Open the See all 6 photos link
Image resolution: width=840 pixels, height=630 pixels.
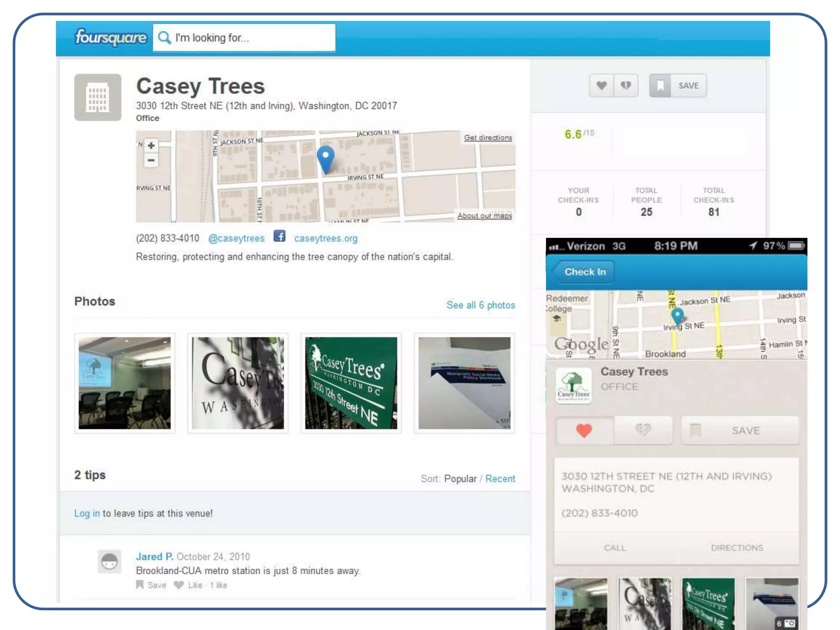(x=480, y=305)
